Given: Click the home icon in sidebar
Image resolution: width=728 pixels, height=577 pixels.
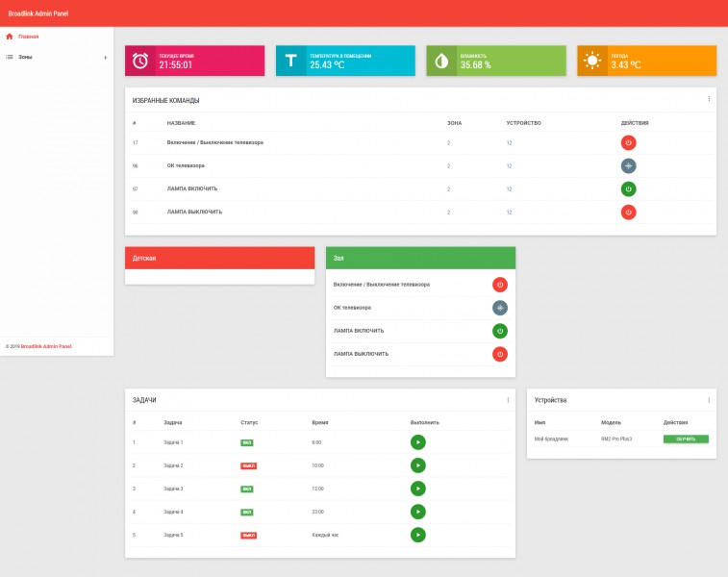Looking at the screenshot, I should (x=10, y=37).
